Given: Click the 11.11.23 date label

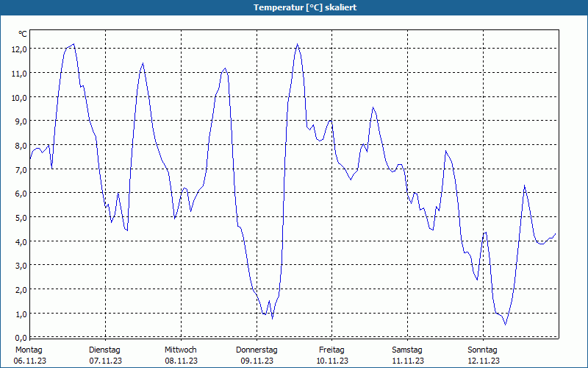Looking at the screenshot, I should (408, 361).
